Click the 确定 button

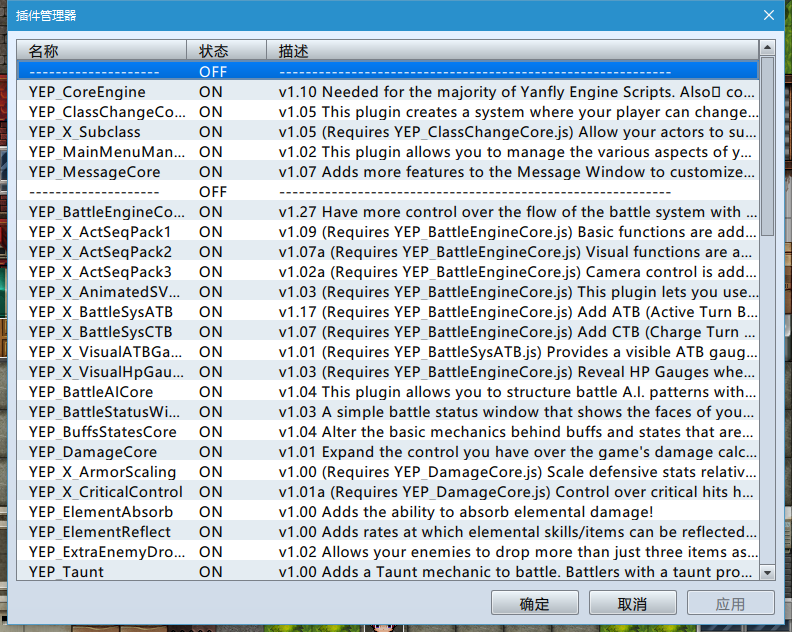click(534, 603)
